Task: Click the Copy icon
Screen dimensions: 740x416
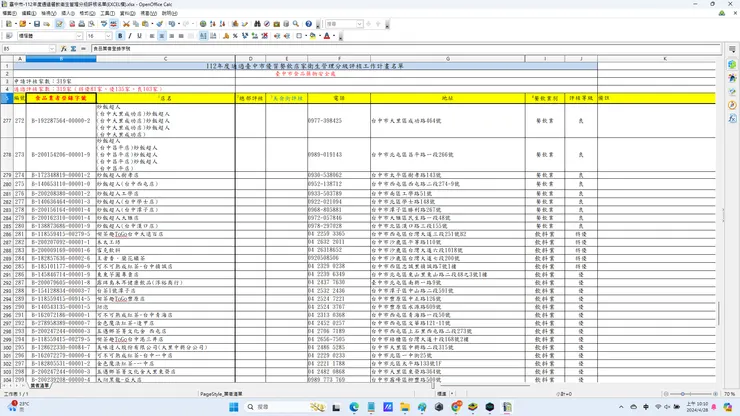Action: tap(135, 24)
